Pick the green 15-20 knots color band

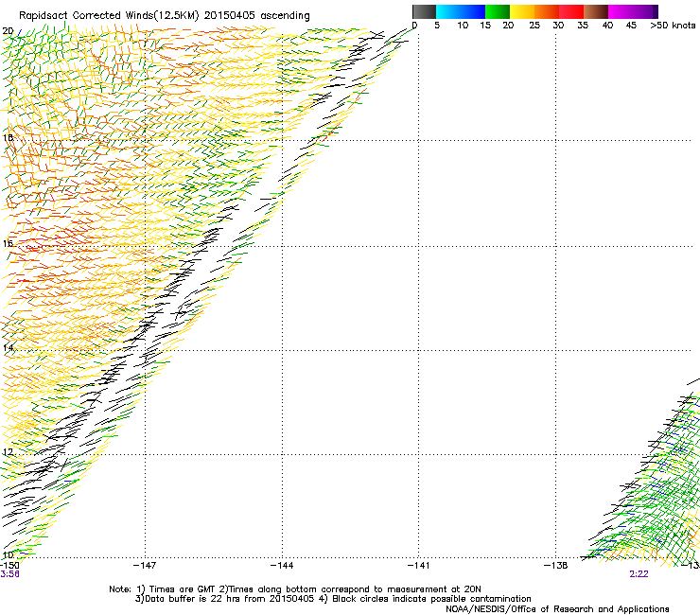(498, 11)
